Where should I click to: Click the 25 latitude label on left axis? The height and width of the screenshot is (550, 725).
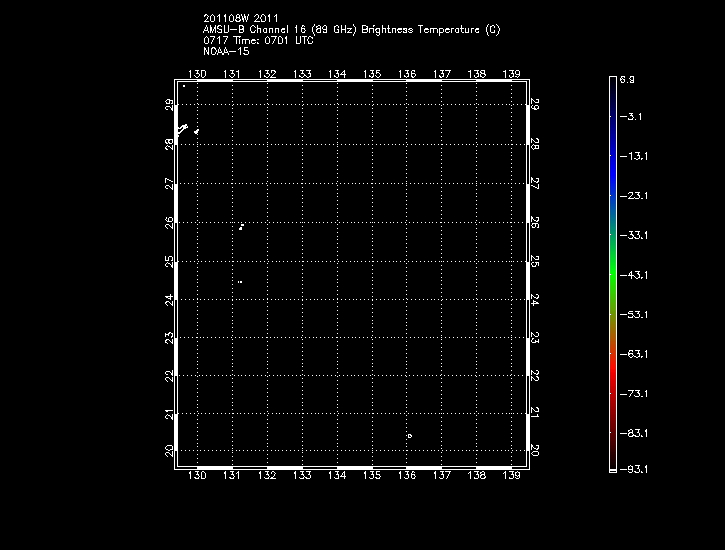(170, 260)
